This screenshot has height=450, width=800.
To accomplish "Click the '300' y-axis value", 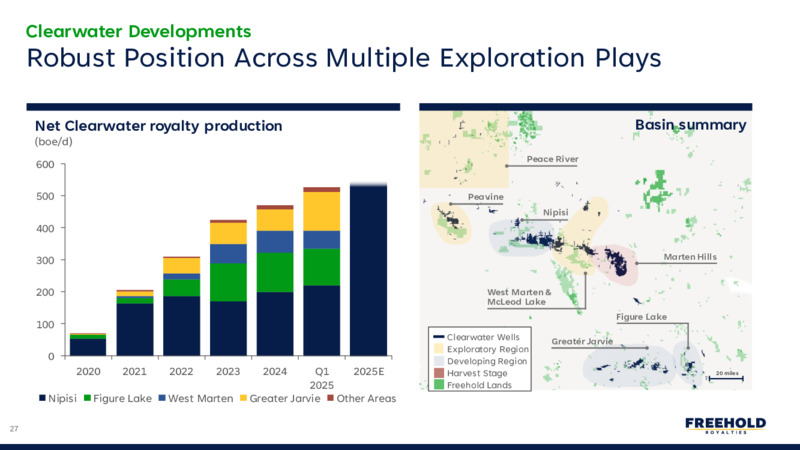I will tap(45, 260).
